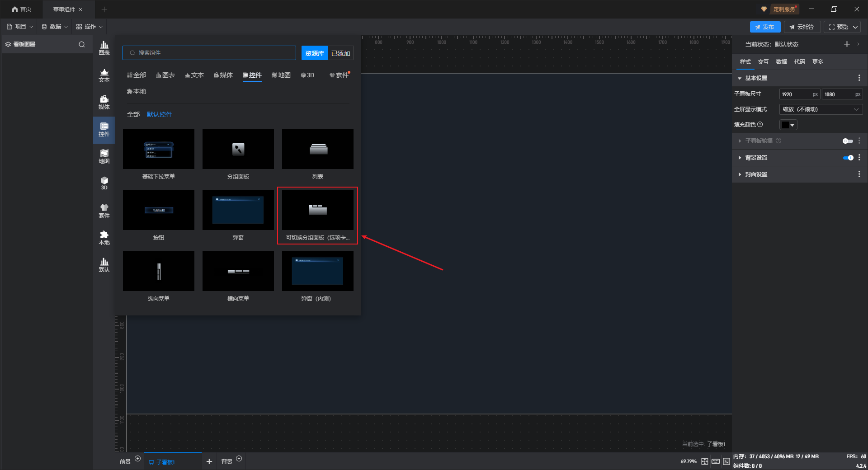Switch to the 交互 tab
The width and height of the screenshot is (868, 470).
763,62
